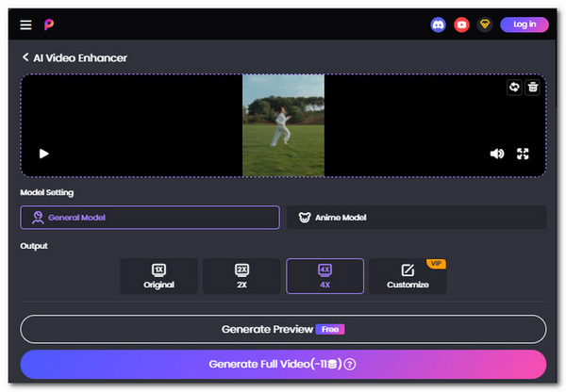Choose the 4X output scale
The height and width of the screenshot is (392, 566).
pos(325,276)
